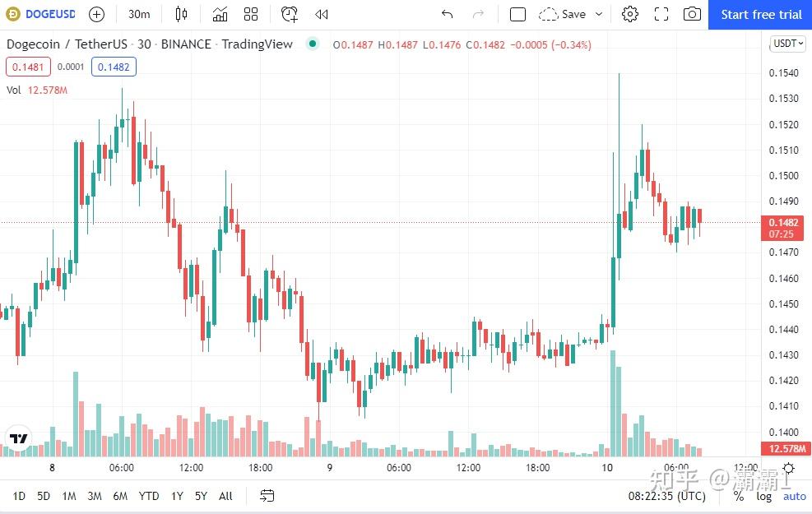The width and height of the screenshot is (812, 514).
Task: Click the chart title Dogecoin / TetherUS
Action: pyautogui.click(x=67, y=44)
